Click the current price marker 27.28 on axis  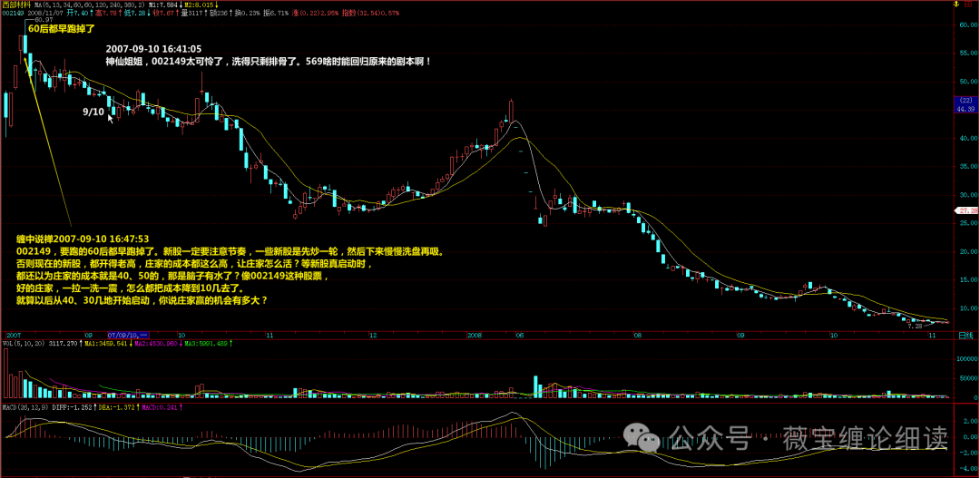pos(966,210)
